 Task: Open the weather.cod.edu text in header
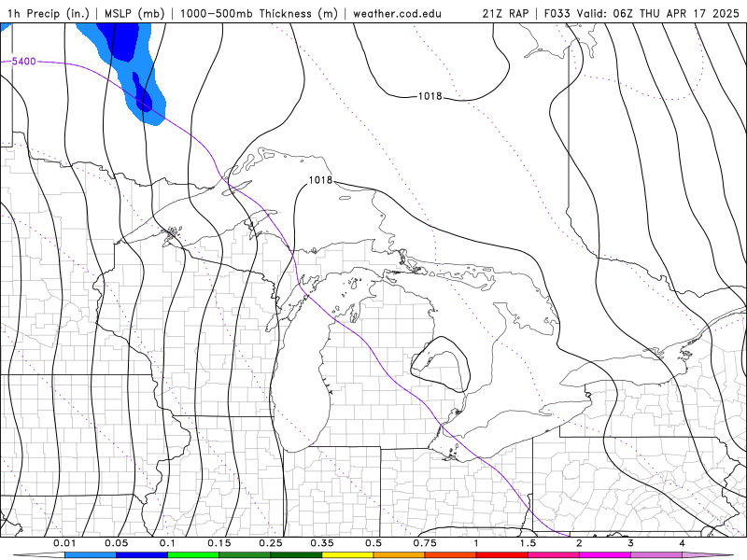point(397,13)
